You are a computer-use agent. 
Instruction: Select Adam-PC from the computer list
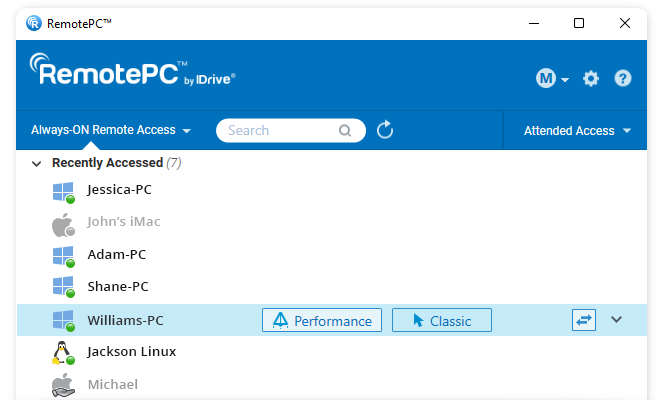click(x=117, y=254)
